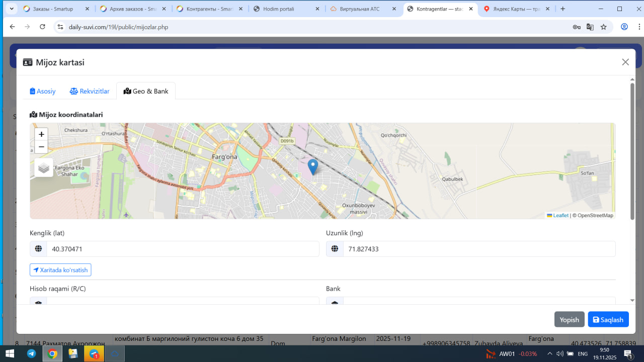
Task: Switch to Chrome in the taskbar
Action: point(52,353)
